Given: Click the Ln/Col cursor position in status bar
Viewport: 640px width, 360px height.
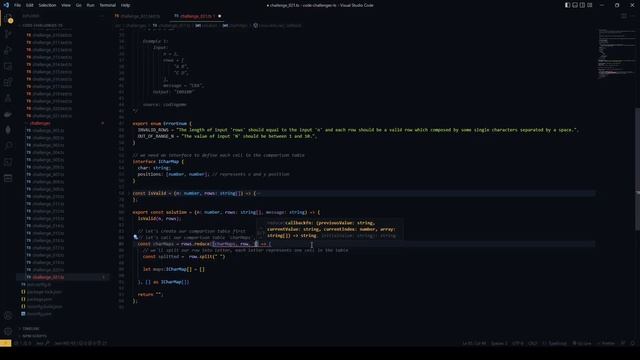Looking at the screenshot, I should 474,343.
